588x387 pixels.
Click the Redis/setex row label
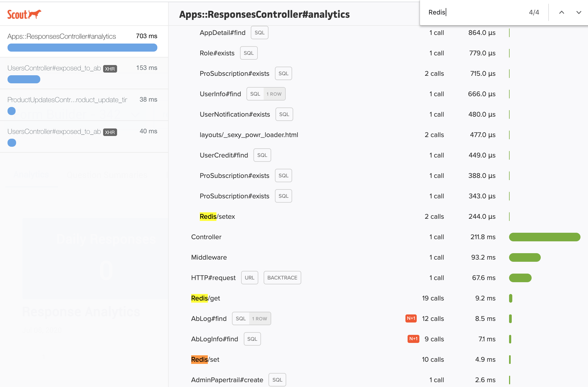click(x=217, y=217)
